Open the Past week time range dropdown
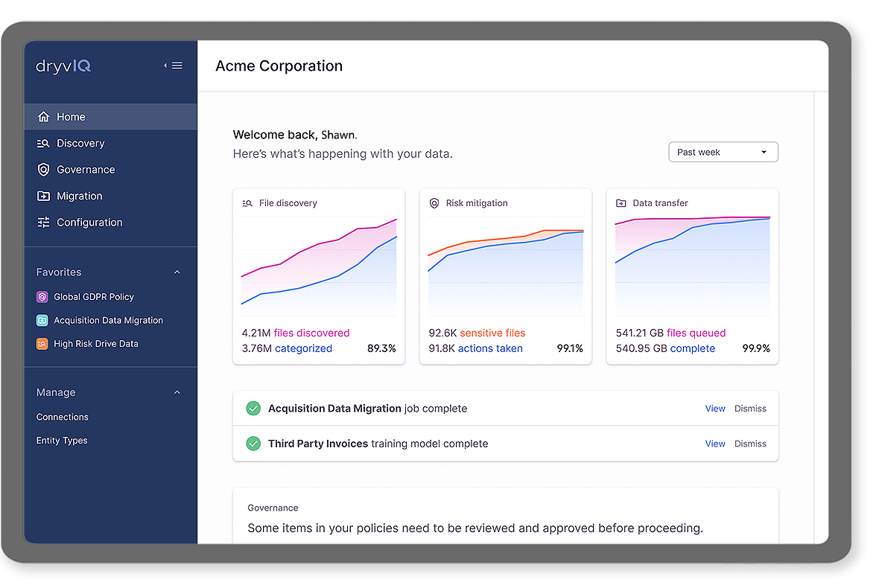The image size is (879, 588). click(723, 152)
